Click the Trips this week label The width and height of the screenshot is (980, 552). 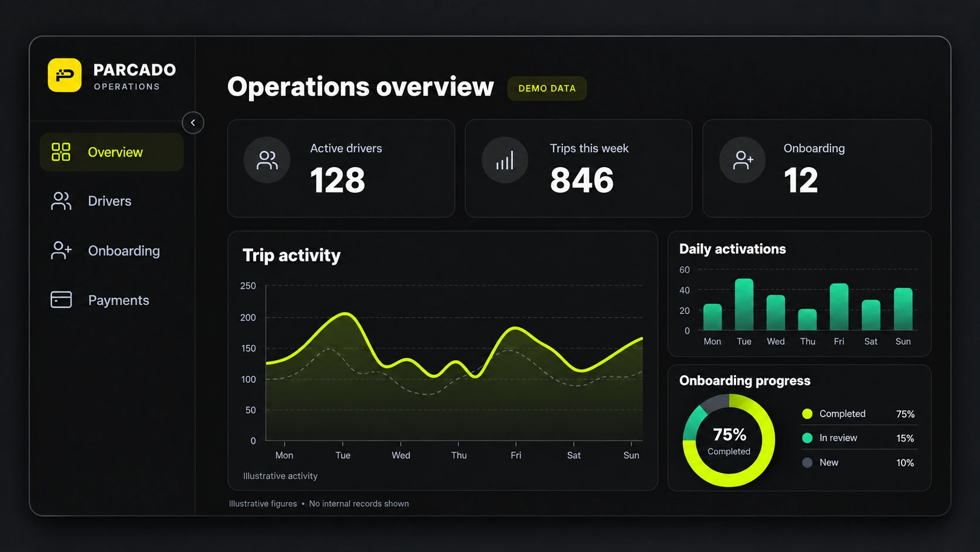pyautogui.click(x=589, y=148)
